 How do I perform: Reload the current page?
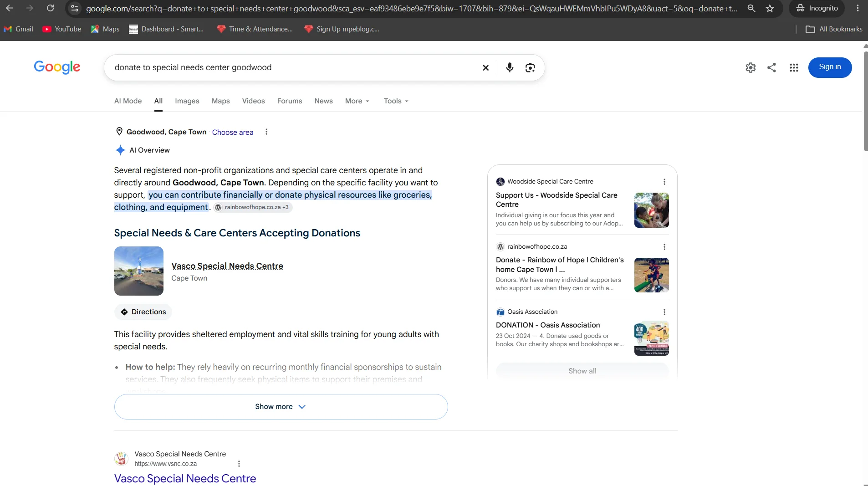coord(50,8)
